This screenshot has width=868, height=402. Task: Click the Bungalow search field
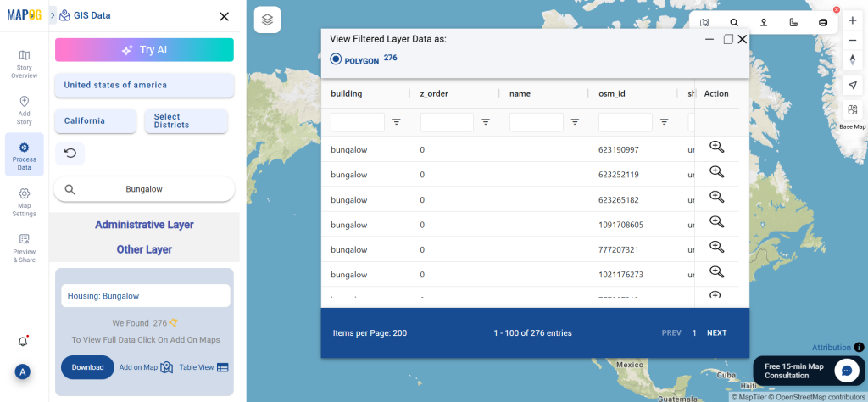coord(144,189)
